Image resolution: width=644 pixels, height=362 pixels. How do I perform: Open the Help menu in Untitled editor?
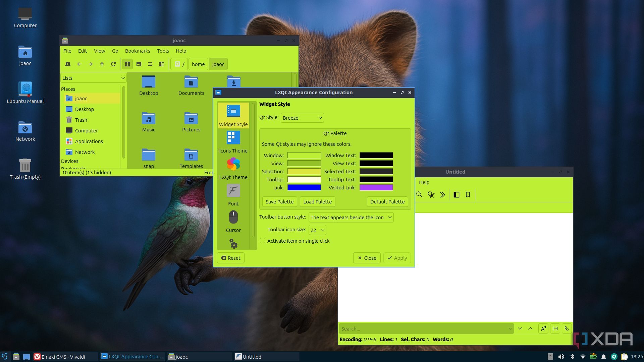(424, 182)
